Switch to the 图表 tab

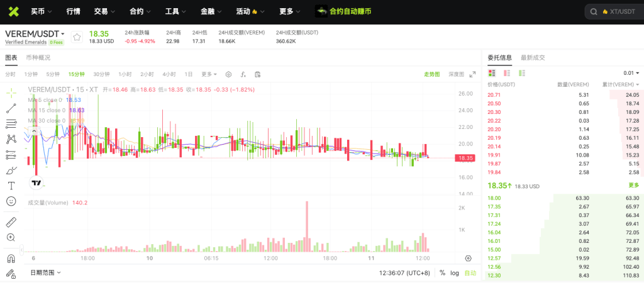[x=11, y=58]
